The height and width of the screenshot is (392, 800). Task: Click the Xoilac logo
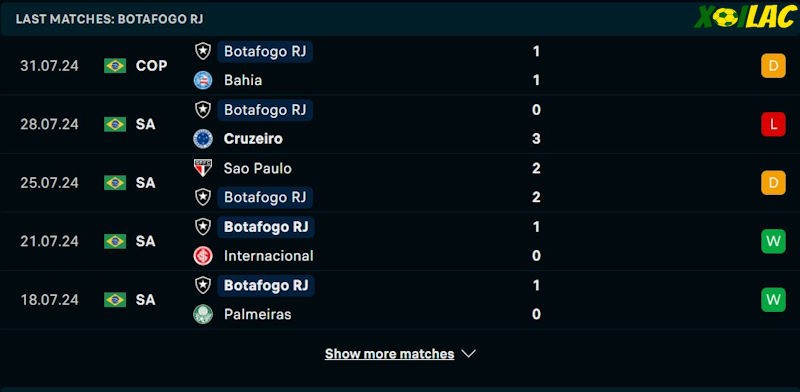tap(744, 18)
